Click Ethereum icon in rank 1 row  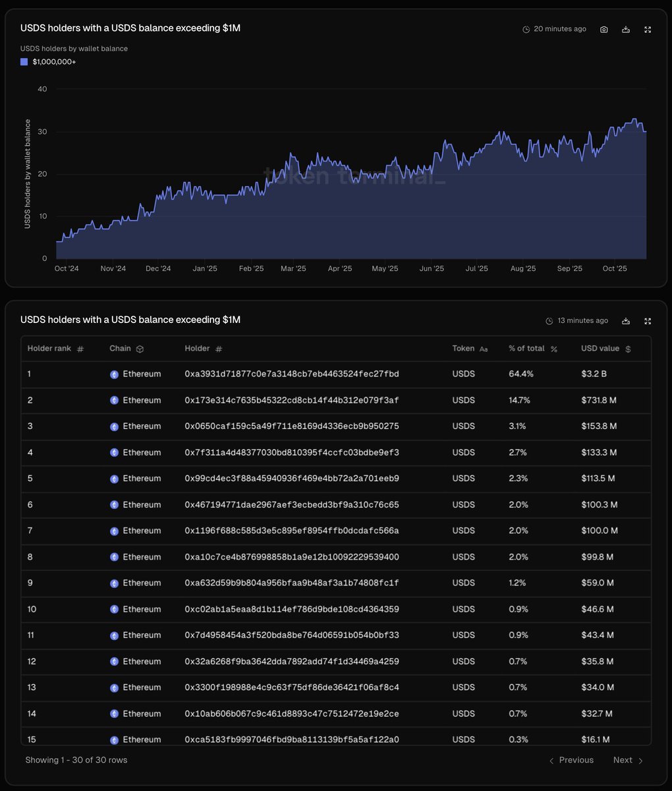click(x=114, y=374)
